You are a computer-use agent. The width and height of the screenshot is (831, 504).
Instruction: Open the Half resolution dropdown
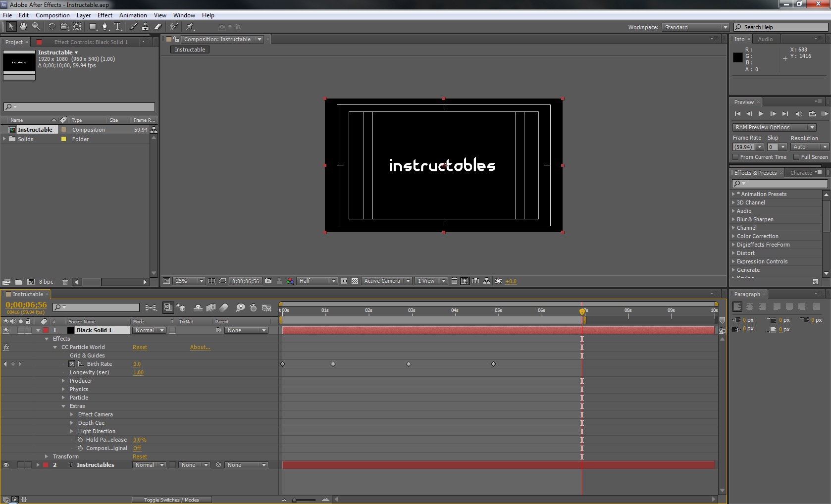(317, 281)
